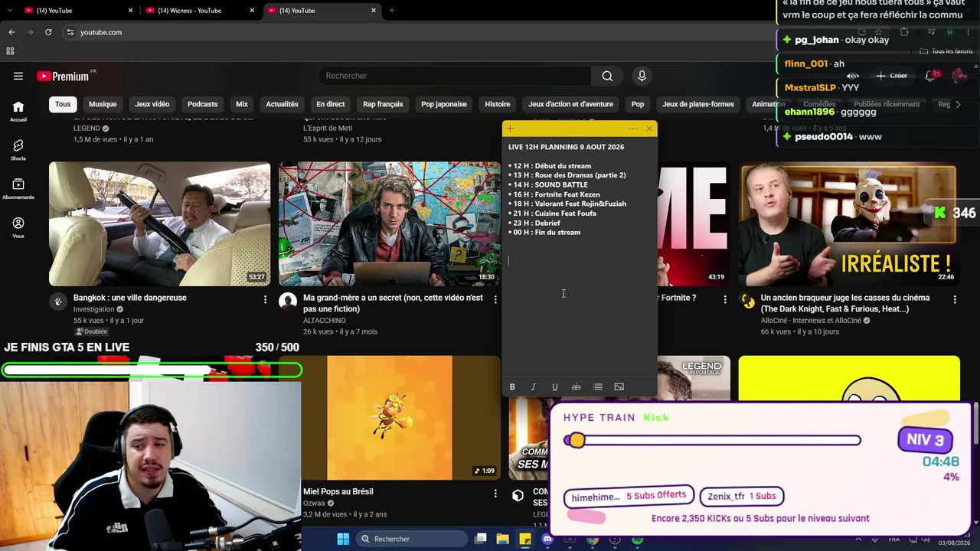Select the Tous filter chip
The image size is (980, 551).
click(63, 104)
